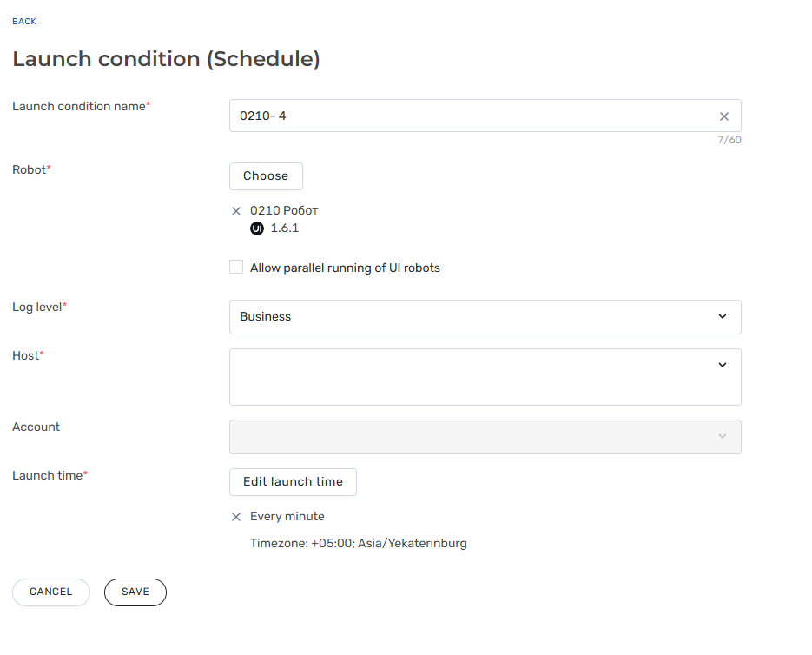Open the Business log level dropdown

pyautogui.click(x=485, y=317)
